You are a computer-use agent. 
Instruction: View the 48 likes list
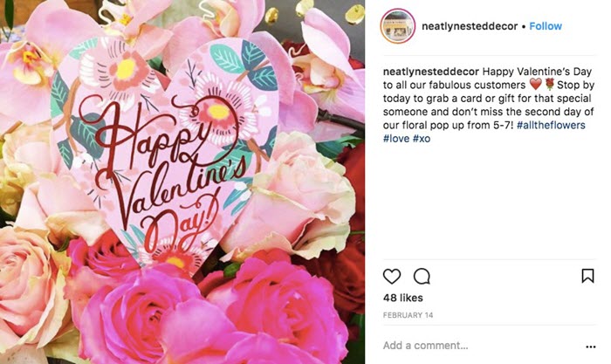click(402, 299)
